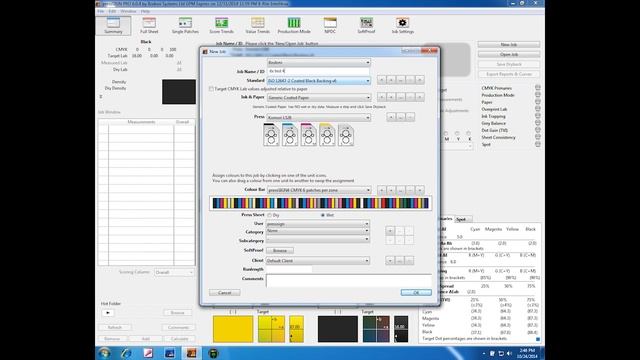Screen dimensions: 640x360
Task: Click status icon beside Paper row
Action: click(538, 102)
